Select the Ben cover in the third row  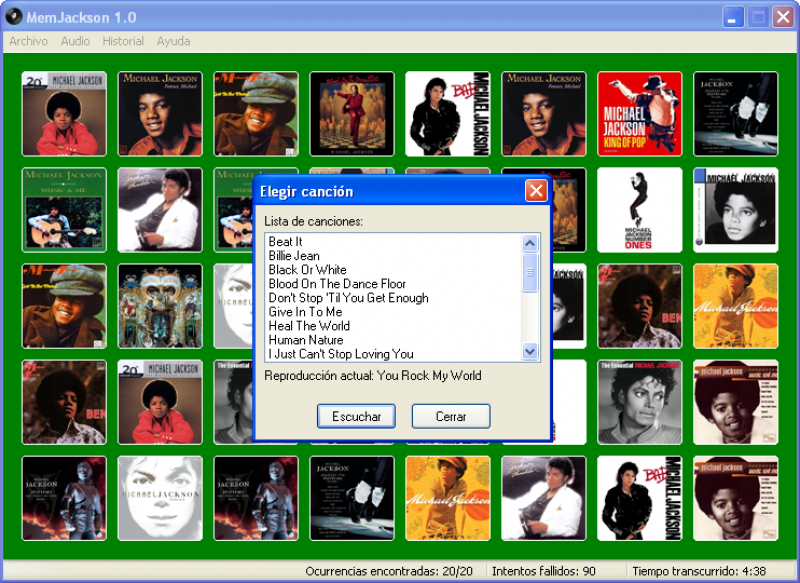(640, 306)
